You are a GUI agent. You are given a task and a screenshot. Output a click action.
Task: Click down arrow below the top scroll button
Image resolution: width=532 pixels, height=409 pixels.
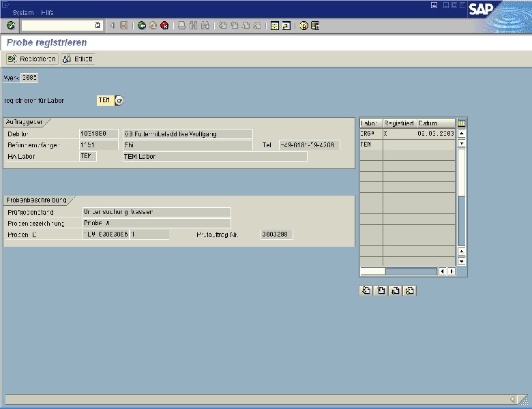pos(462,143)
